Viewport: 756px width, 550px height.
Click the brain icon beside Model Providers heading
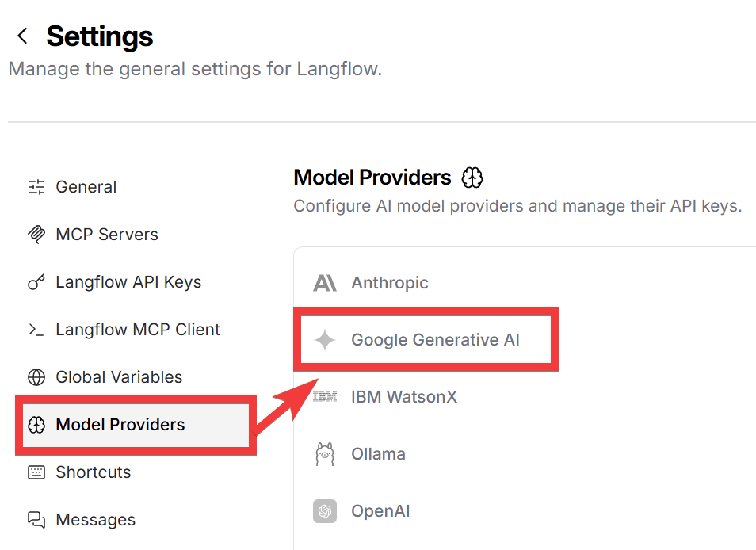472,178
